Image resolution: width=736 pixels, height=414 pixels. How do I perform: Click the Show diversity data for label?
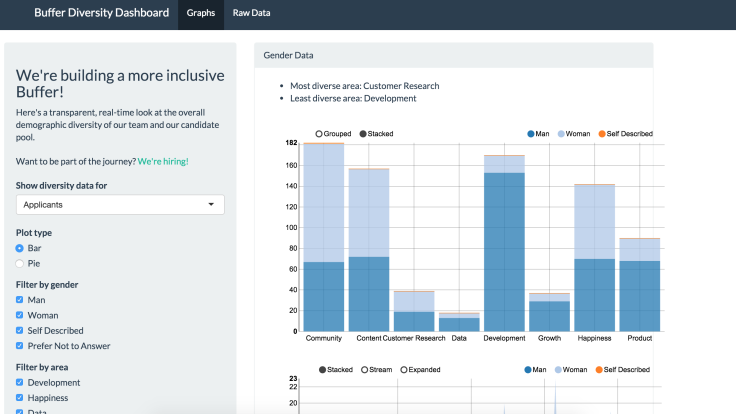pos(61,186)
